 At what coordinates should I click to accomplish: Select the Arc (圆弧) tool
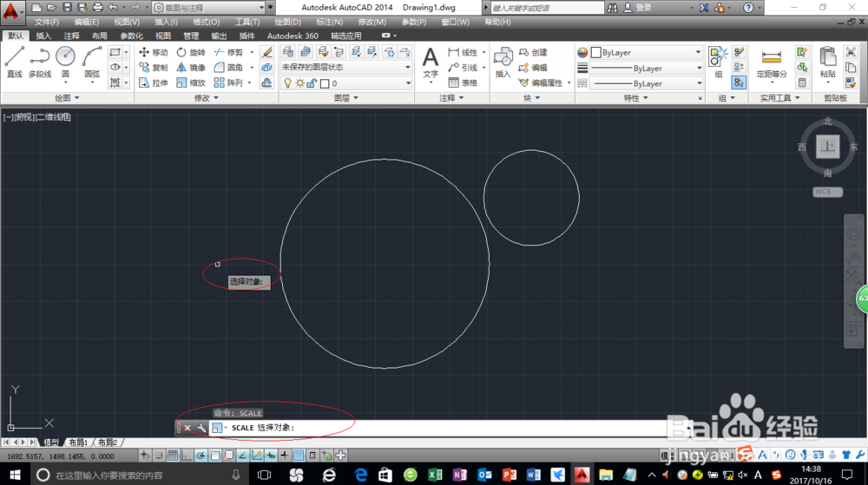click(92, 62)
